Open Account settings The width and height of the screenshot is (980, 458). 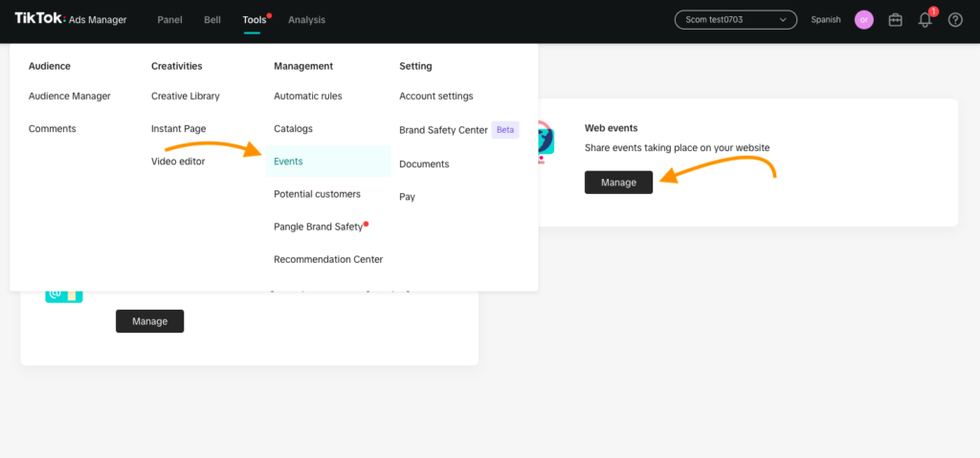tap(436, 97)
